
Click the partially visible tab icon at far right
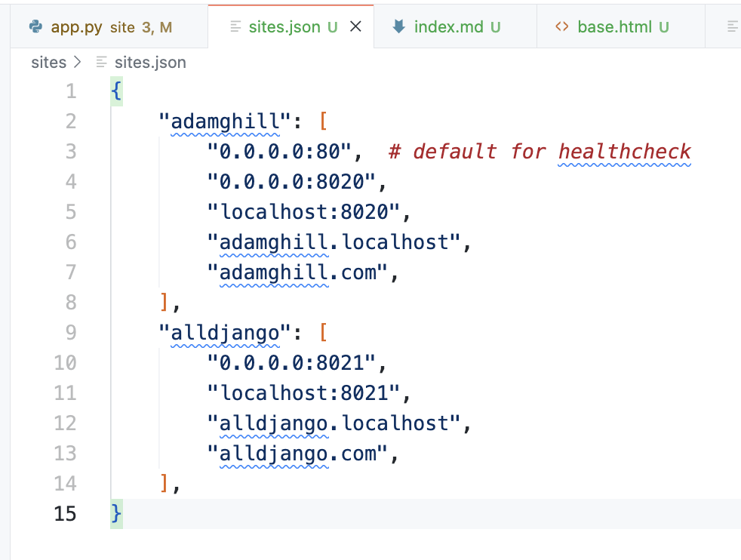click(x=732, y=27)
